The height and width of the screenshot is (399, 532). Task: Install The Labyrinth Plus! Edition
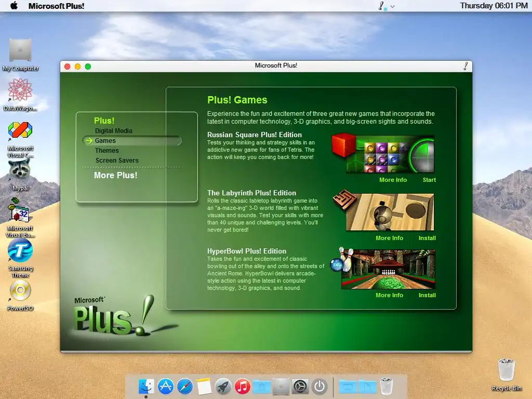click(427, 238)
